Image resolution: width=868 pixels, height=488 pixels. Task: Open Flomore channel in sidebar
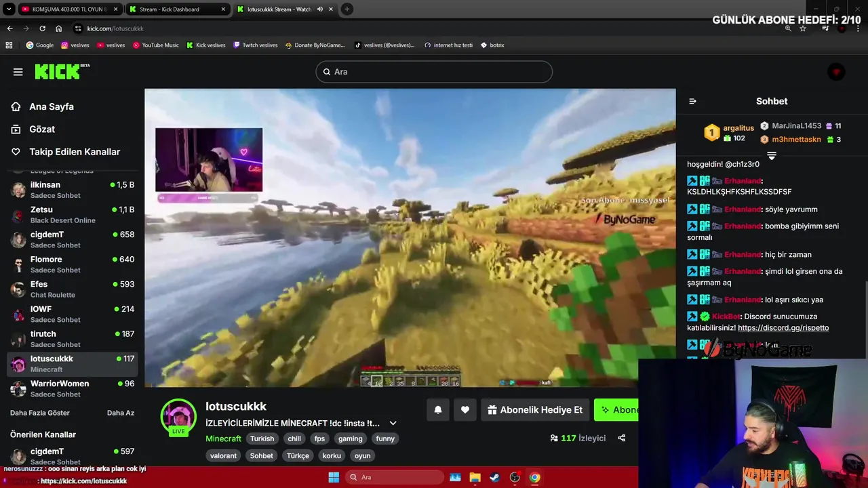click(x=73, y=264)
